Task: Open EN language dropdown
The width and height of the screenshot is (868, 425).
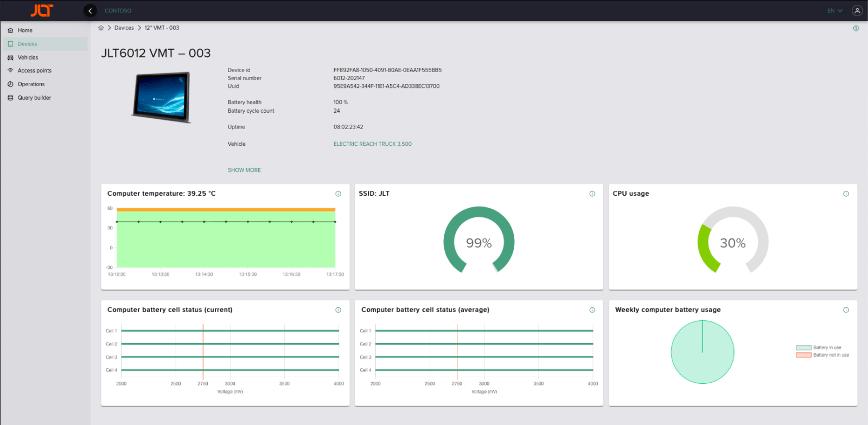Action: coord(834,10)
